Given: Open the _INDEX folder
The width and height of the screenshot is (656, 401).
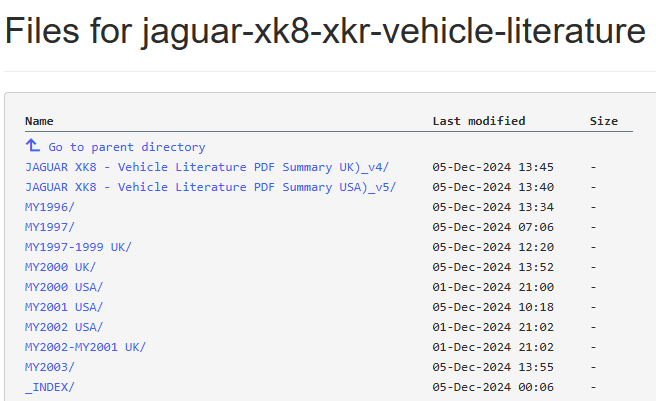Looking at the screenshot, I should (49, 387).
